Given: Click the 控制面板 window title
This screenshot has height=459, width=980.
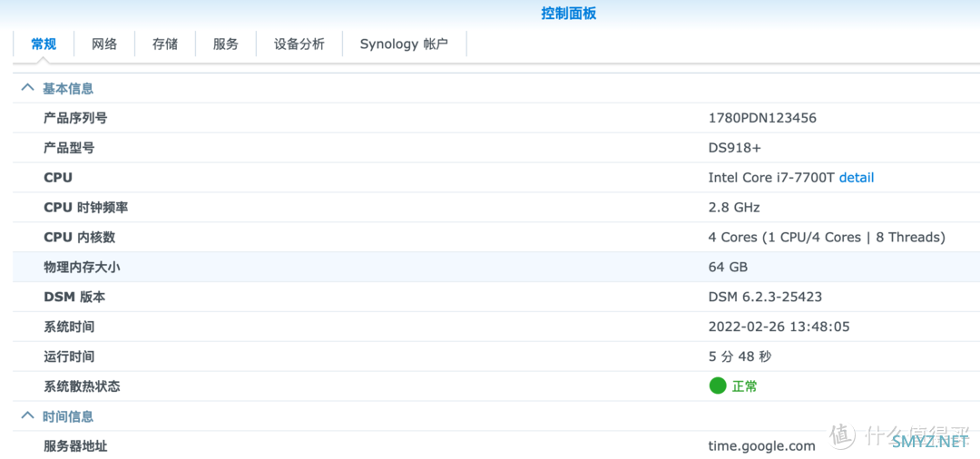Looking at the screenshot, I should [x=569, y=14].
